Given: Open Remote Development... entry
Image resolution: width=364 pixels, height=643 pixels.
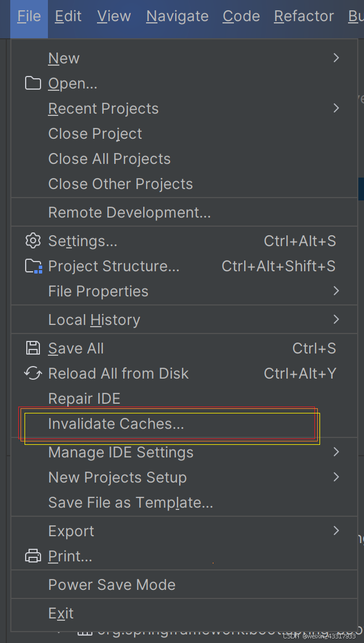Looking at the screenshot, I should click(x=184, y=212).
